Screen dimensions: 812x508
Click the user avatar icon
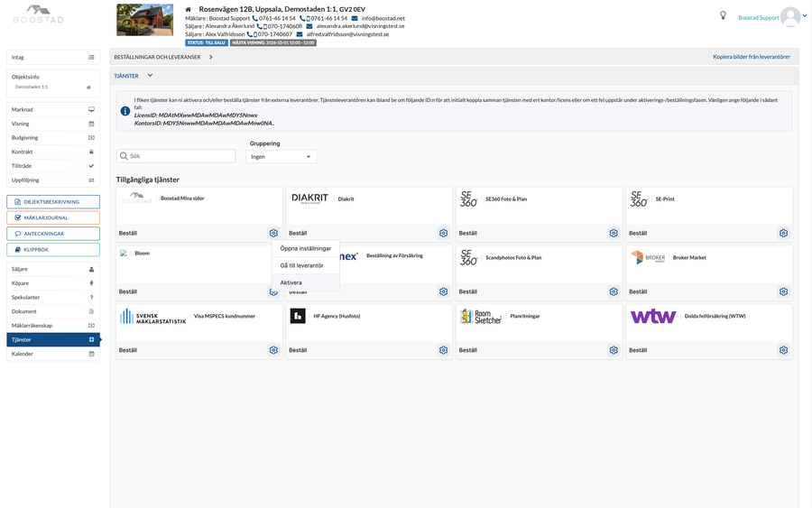click(790, 16)
